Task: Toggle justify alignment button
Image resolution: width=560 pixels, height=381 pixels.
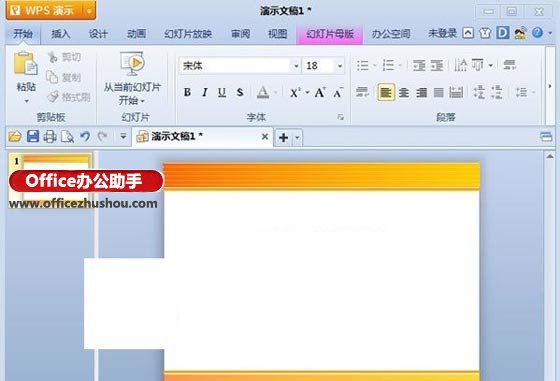Action: pyautogui.click(x=439, y=93)
